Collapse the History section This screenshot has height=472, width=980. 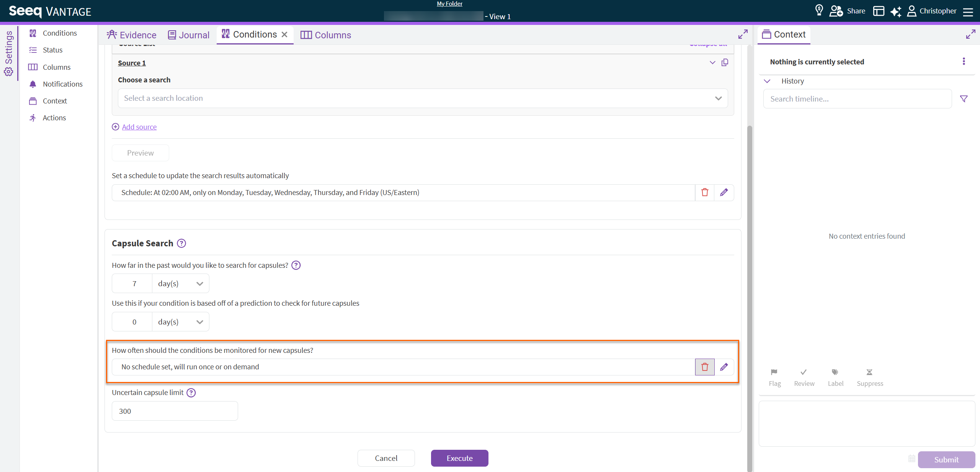(x=767, y=81)
